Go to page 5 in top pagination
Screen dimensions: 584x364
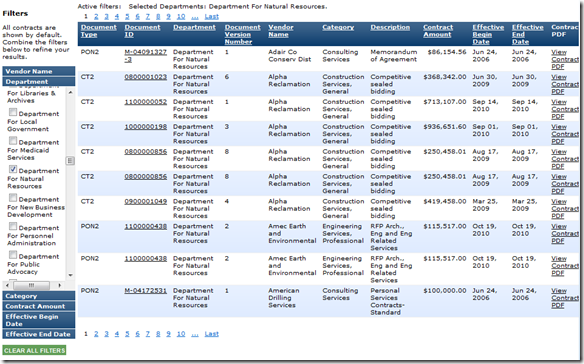pyautogui.click(x=127, y=16)
